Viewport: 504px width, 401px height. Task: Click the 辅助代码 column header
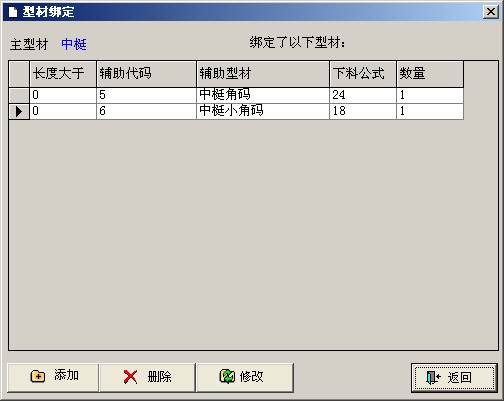tap(147, 74)
